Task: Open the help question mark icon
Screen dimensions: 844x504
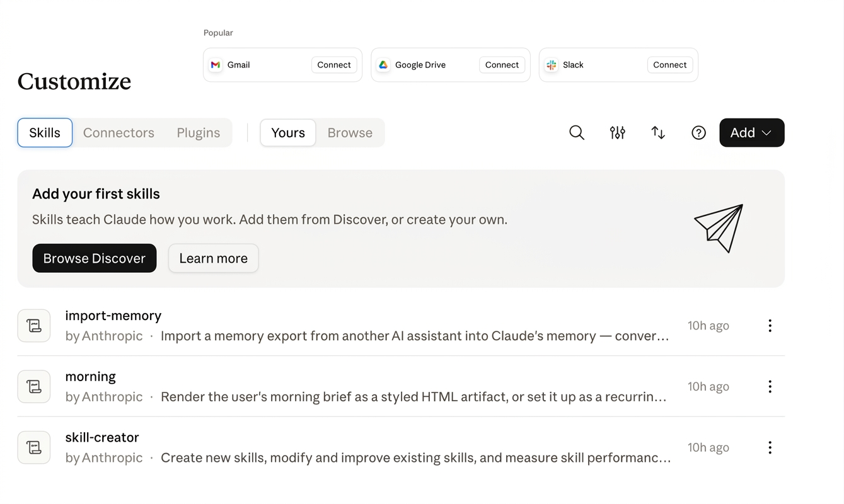Action: pos(698,133)
